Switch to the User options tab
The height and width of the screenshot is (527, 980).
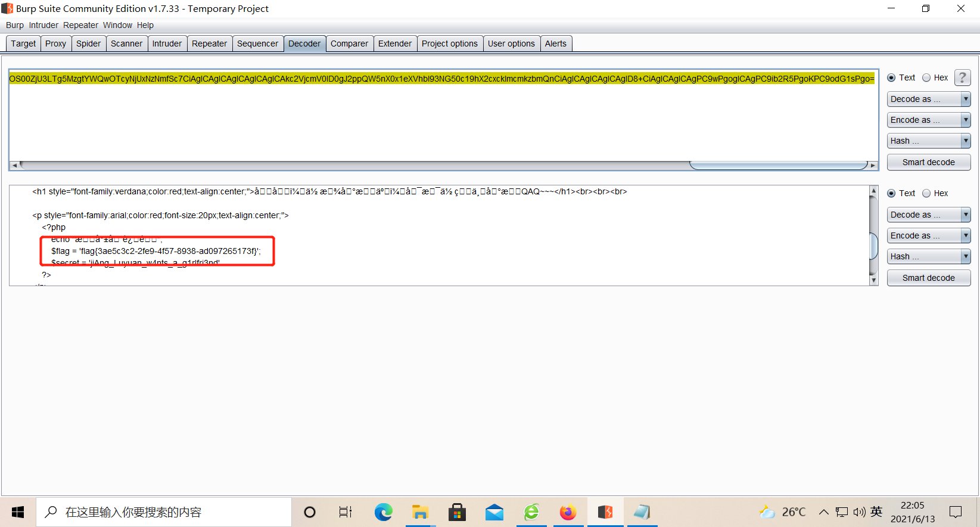512,44
